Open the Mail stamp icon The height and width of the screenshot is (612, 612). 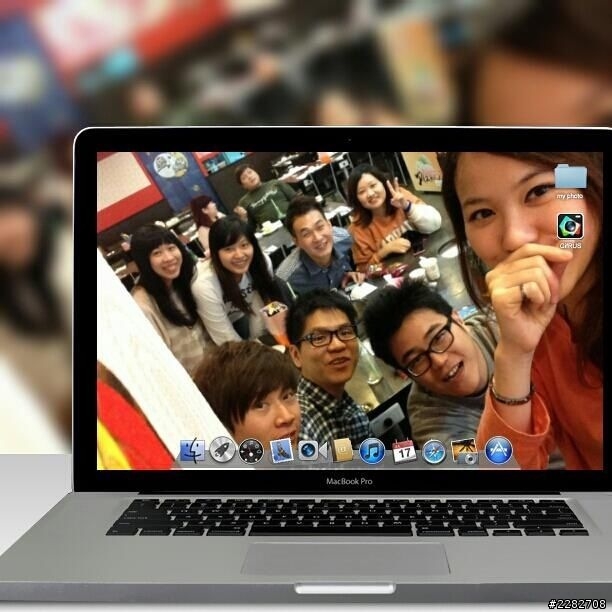click(281, 451)
